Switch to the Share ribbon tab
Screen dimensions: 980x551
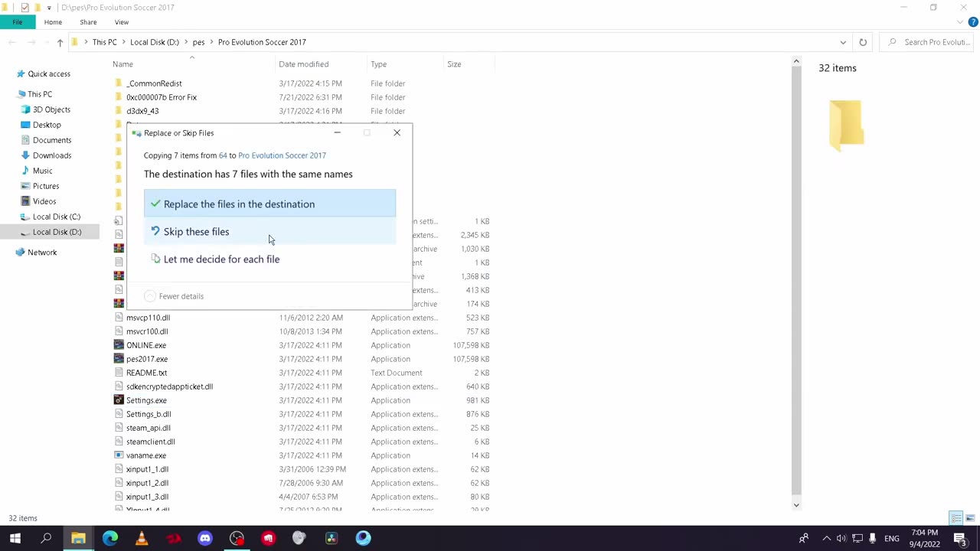[88, 22]
